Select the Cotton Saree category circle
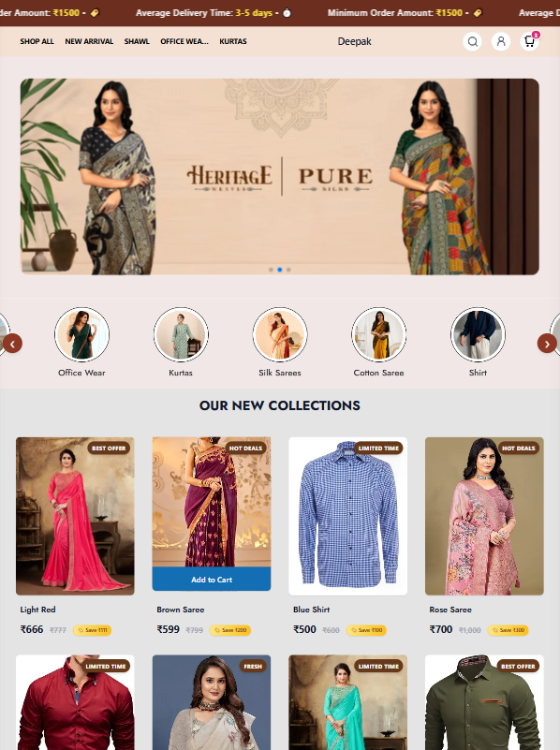 (378, 334)
